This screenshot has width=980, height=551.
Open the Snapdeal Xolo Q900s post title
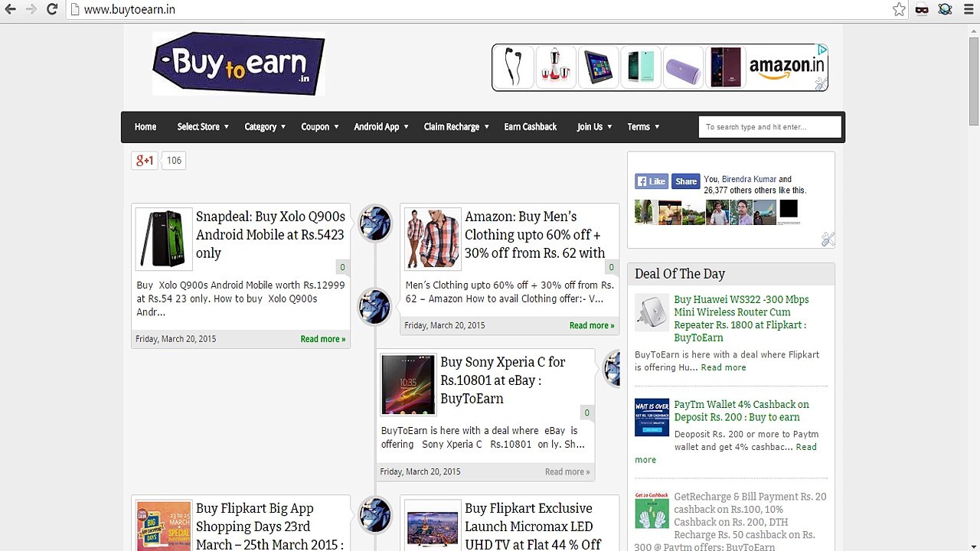tap(270, 235)
